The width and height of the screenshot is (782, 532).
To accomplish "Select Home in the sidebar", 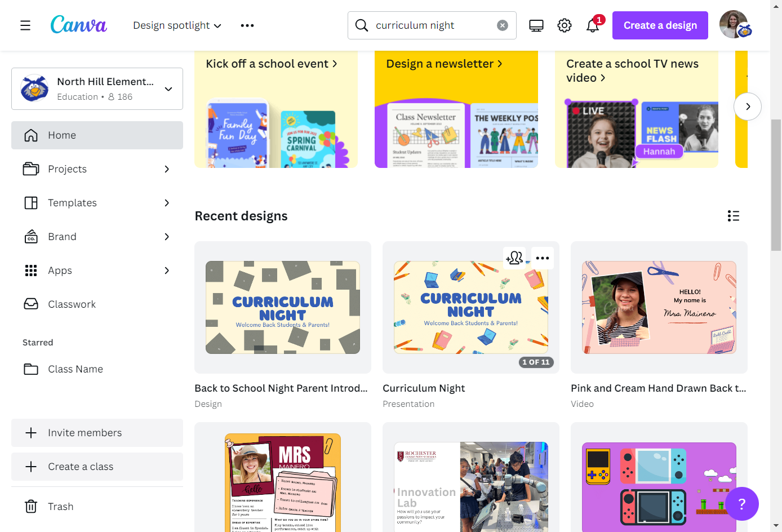I will coord(97,135).
